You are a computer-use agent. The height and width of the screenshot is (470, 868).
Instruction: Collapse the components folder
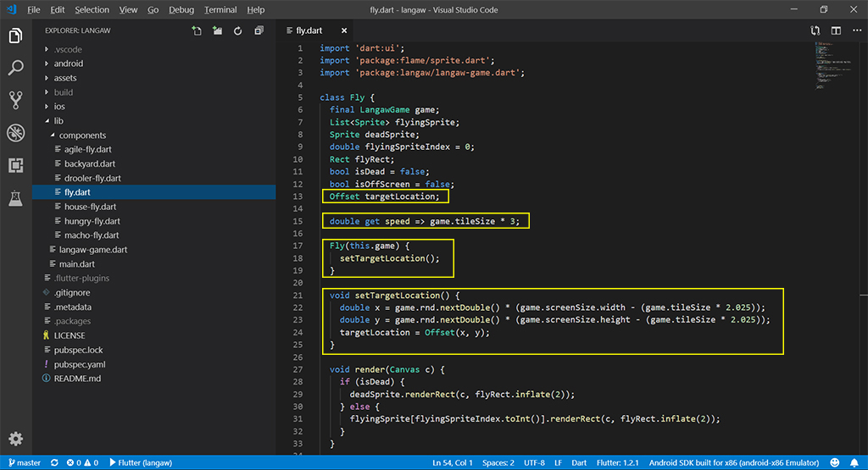pyautogui.click(x=82, y=135)
